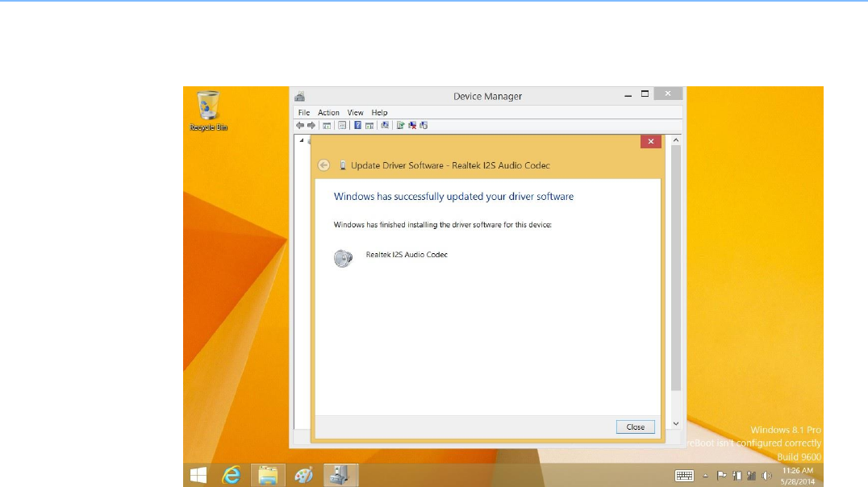Click the back arrow in the Update Driver wizard

[323, 165]
